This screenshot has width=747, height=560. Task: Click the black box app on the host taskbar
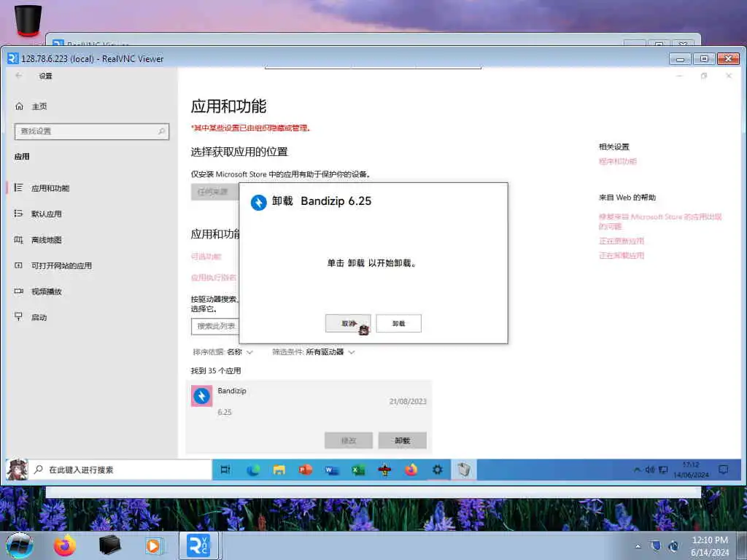[x=109, y=545]
